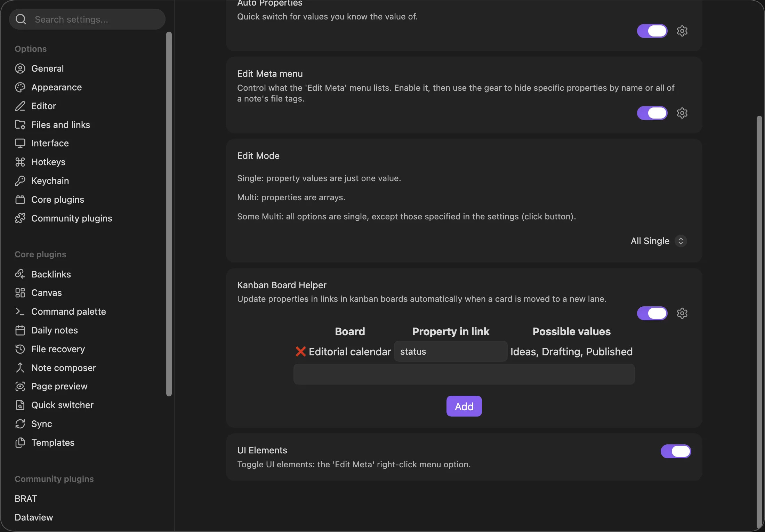Remove the Editorial calendar board row
This screenshot has width=765, height=532.
(x=300, y=352)
